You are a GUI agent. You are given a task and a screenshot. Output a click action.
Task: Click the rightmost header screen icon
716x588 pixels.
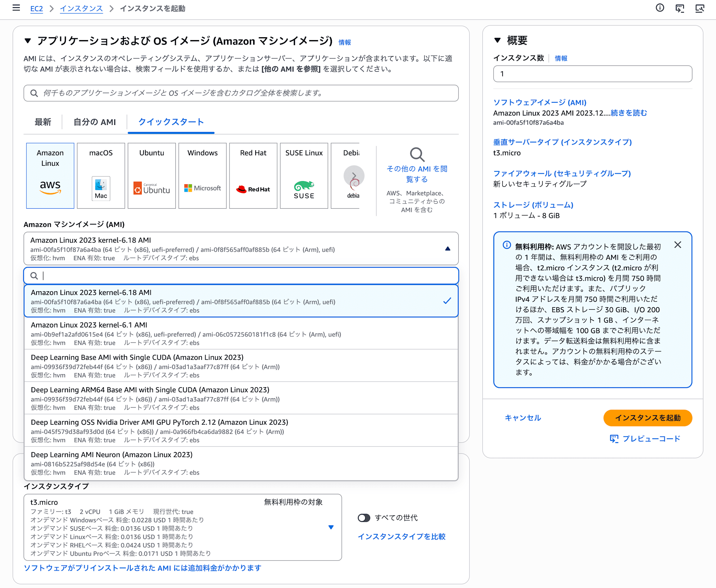pos(700,8)
